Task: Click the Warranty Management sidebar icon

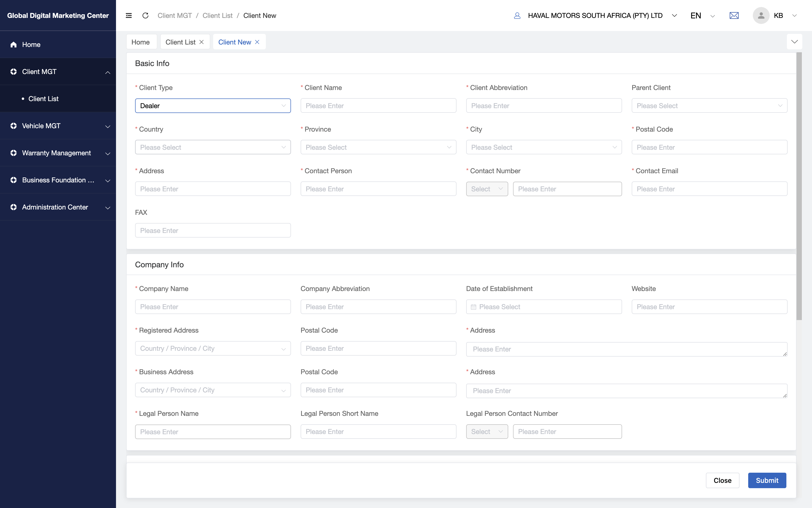Action: 14,153
